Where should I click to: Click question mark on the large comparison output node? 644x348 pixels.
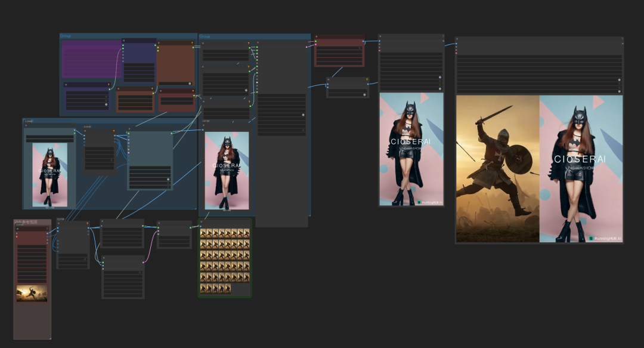tap(622, 39)
